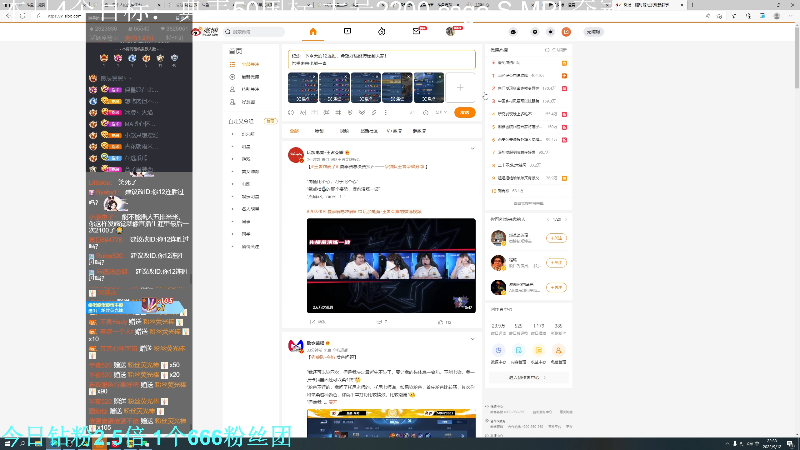Viewport: 800px width, 450px height.
Task: Follow the third recommended user
Action: 556,288
